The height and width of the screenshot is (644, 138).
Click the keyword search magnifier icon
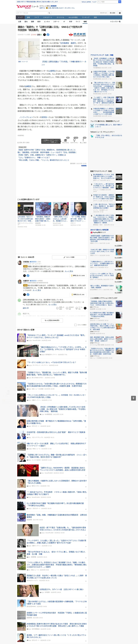(x=49, y=13)
